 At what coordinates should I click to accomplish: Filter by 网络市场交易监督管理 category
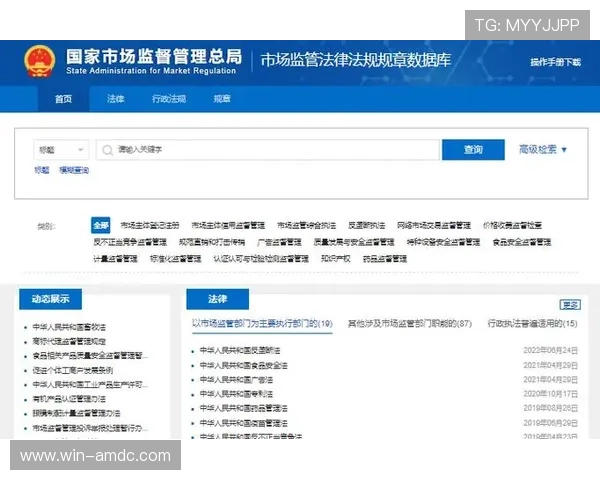coord(434,225)
